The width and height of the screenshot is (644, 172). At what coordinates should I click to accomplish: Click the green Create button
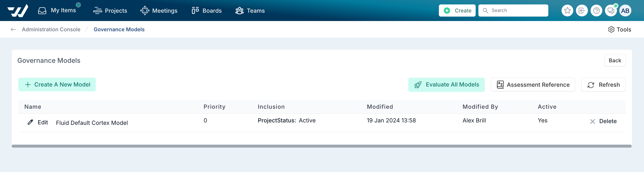pyautogui.click(x=457, y=11)
